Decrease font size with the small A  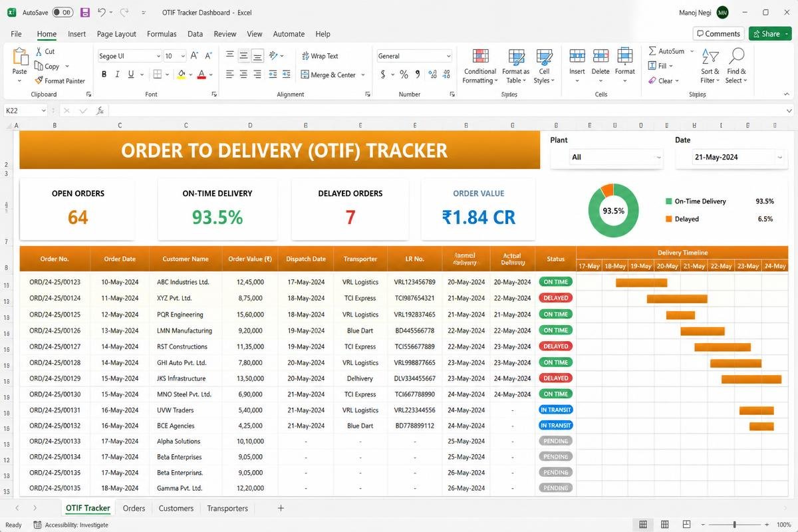209,56
